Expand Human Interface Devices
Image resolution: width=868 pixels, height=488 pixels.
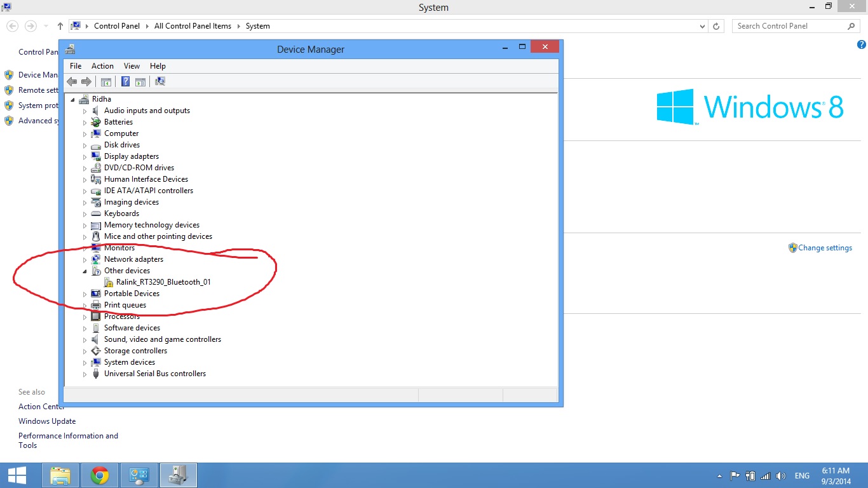click(x=85, y=179)
